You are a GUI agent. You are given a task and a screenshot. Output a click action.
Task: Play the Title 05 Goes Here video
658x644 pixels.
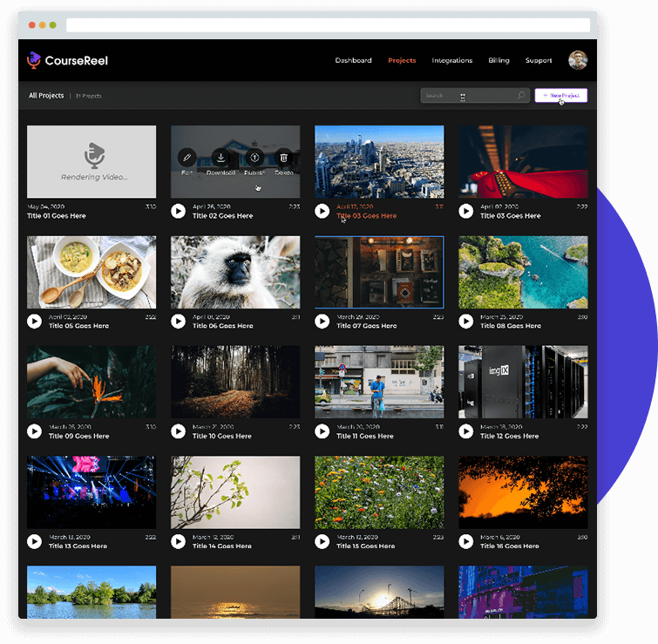click(34, 322)
